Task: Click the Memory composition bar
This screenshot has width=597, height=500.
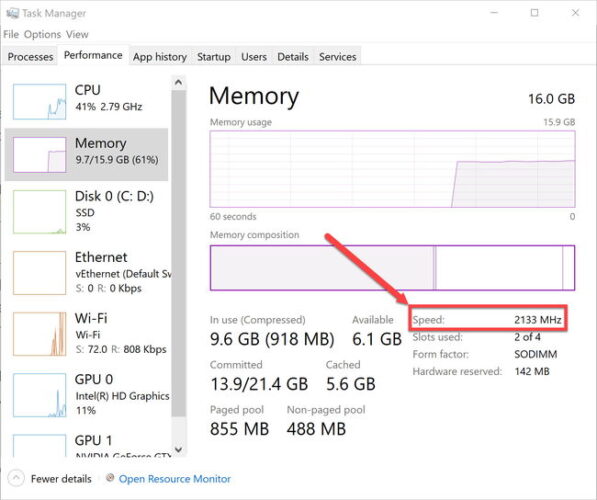Action: tap(392, 268)
